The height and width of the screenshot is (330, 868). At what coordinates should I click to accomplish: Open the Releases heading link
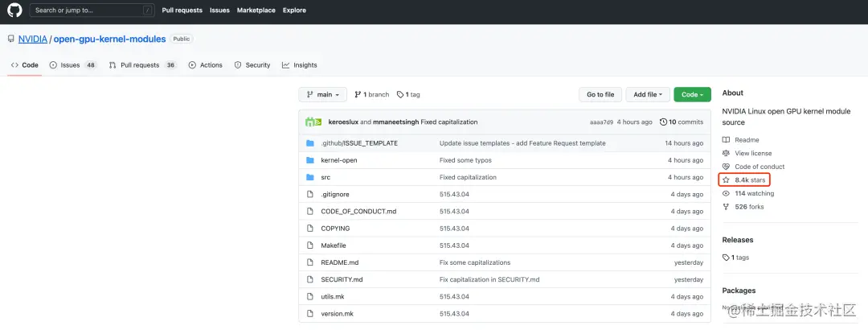(738, 240)
